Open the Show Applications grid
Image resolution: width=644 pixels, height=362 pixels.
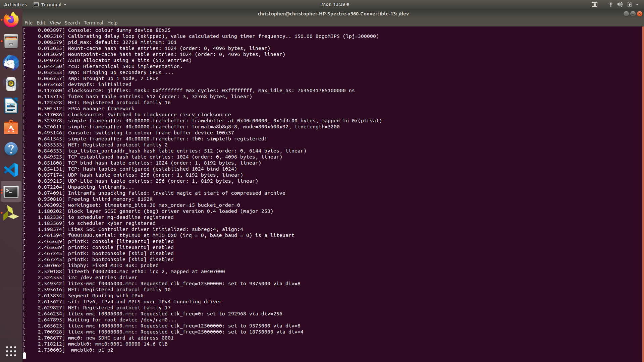[11, 351]
